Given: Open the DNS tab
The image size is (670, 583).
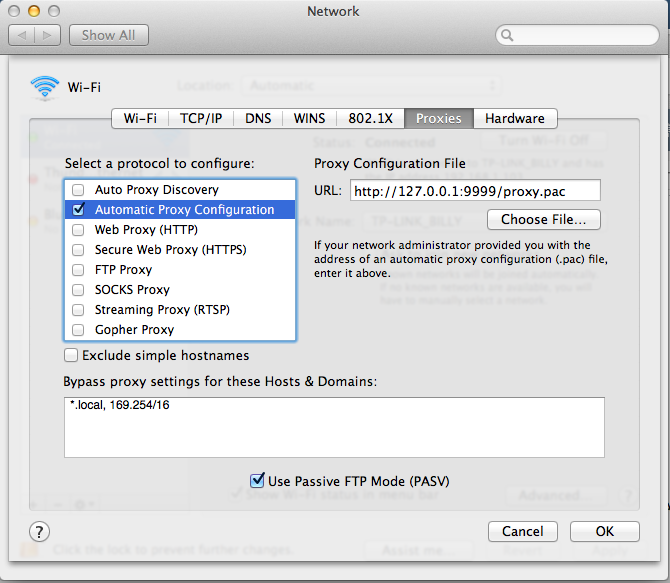Looking at the screenshot, I should (x=258, y=118).
